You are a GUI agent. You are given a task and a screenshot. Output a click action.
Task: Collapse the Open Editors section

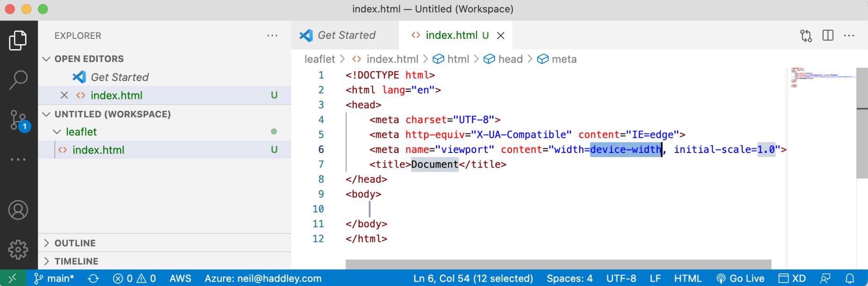46,59
